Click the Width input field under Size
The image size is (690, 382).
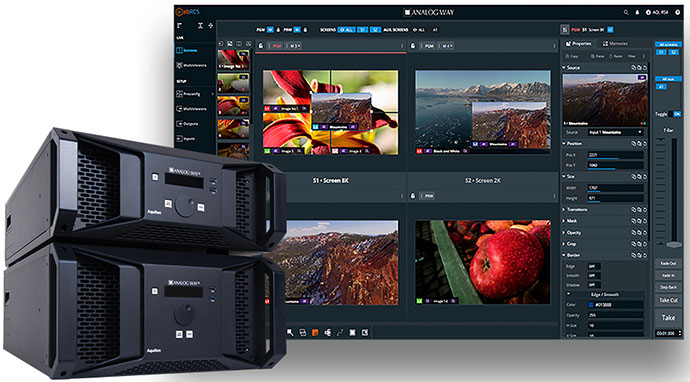pos(615,187)
